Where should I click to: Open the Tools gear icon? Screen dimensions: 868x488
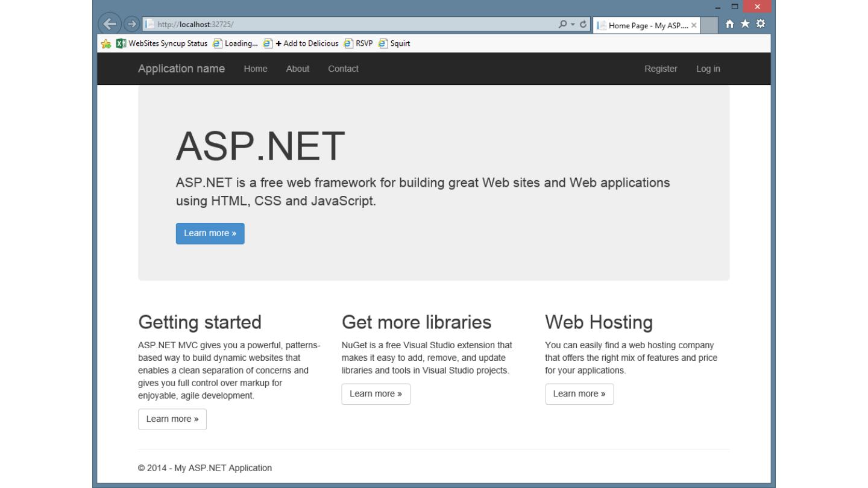pos(760,24)
